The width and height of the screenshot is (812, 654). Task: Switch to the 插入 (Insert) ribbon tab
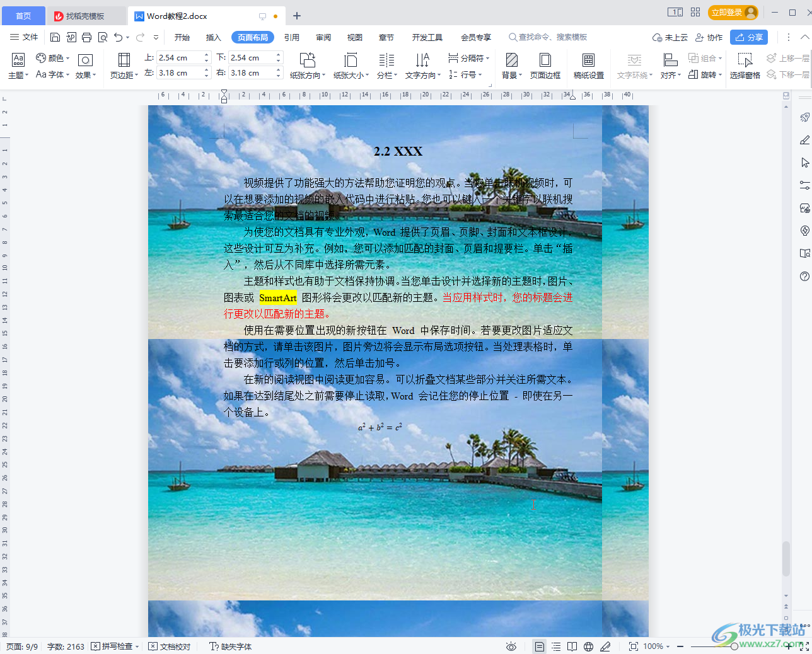(214, 37)
